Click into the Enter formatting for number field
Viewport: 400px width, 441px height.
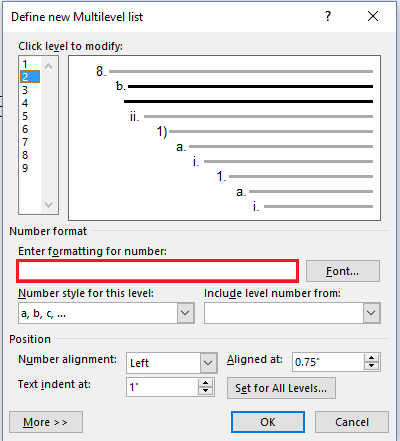click(x=157, y=271)
